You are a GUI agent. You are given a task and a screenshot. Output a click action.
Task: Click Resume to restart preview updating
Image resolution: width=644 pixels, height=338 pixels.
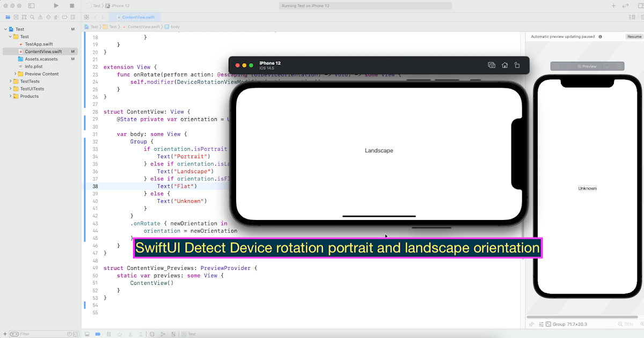[634, 36]
